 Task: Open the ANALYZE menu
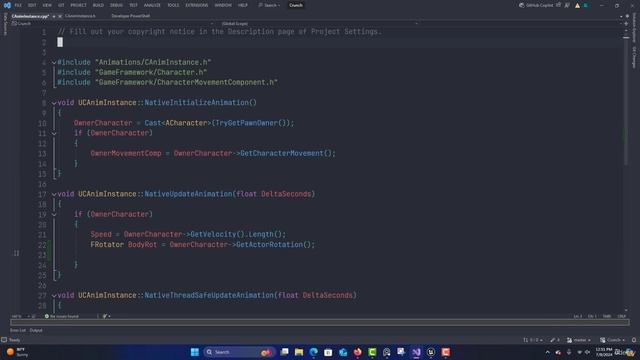point(152,5)
